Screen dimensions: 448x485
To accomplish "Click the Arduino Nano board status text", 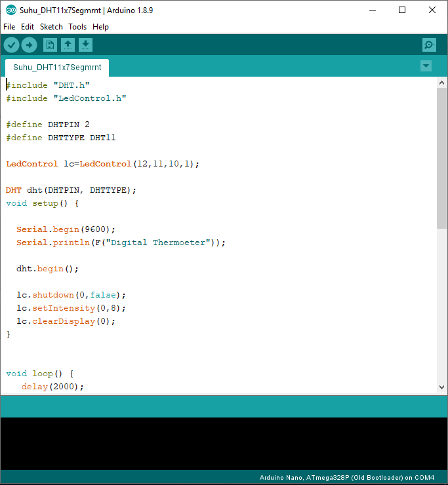I will [x=347, y=478].
